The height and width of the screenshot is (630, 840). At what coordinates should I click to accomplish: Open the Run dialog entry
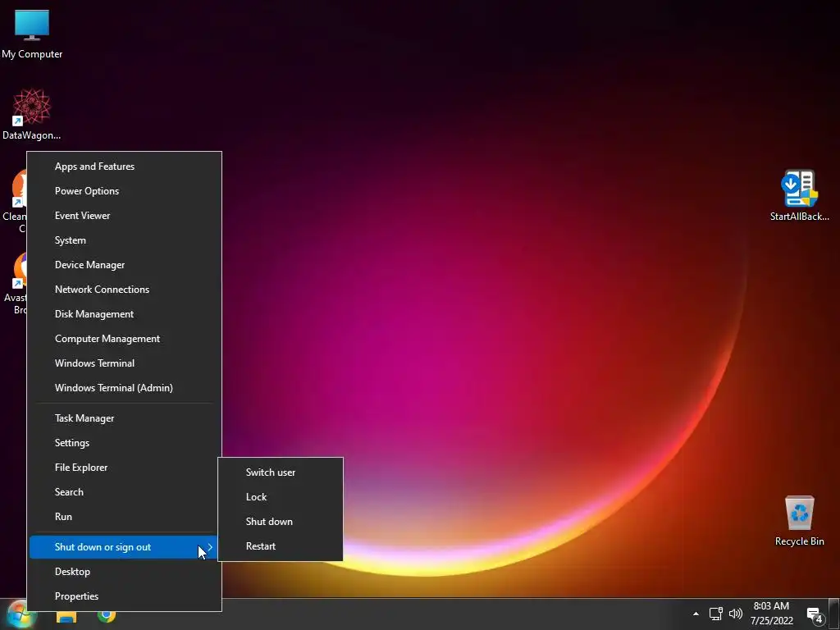125,517
